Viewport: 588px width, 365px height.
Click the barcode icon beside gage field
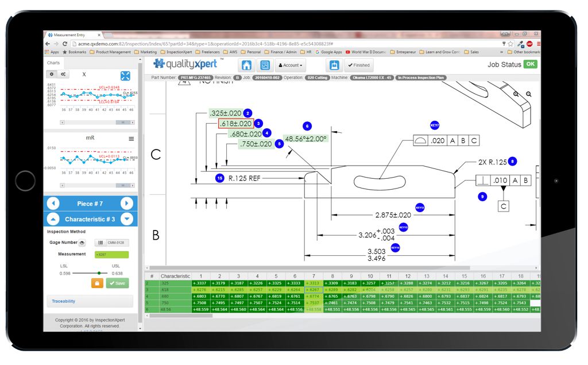[100, 243]
